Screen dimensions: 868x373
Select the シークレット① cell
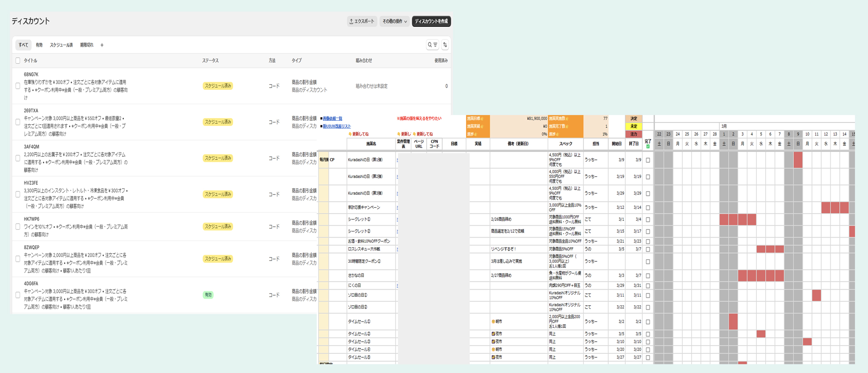(x=371, y=219)
